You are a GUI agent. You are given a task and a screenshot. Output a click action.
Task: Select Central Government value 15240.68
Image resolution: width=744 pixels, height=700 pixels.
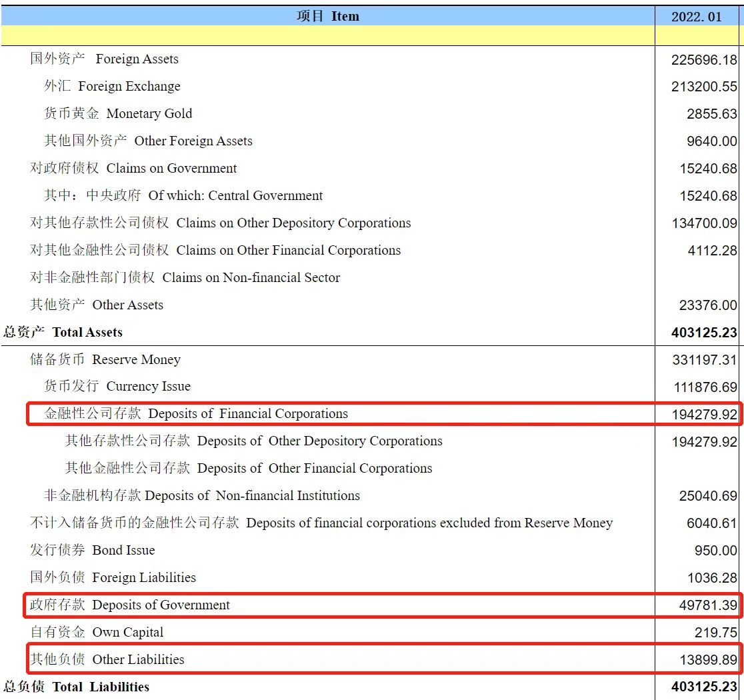709,196
